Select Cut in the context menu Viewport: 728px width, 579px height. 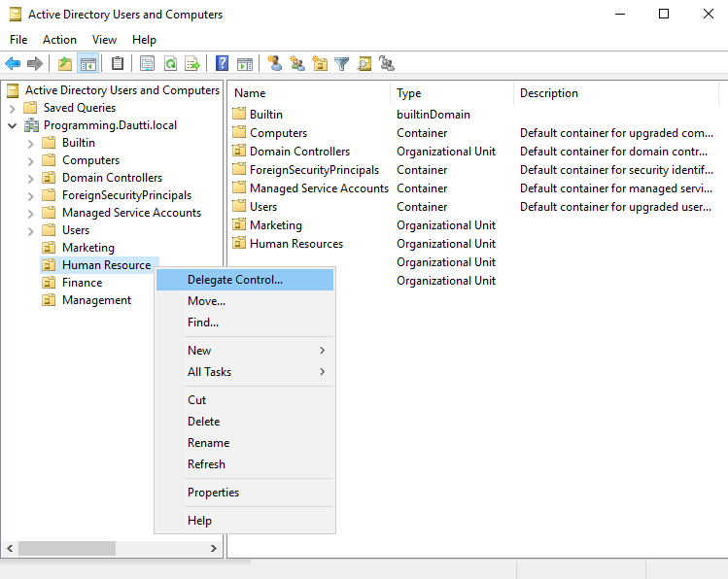tap(245, 400)
